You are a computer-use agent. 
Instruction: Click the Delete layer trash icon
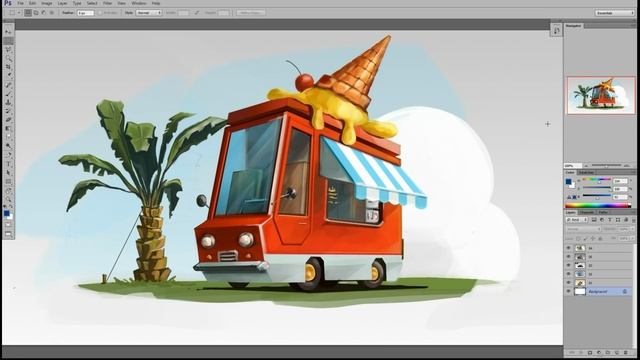point(625,352)
